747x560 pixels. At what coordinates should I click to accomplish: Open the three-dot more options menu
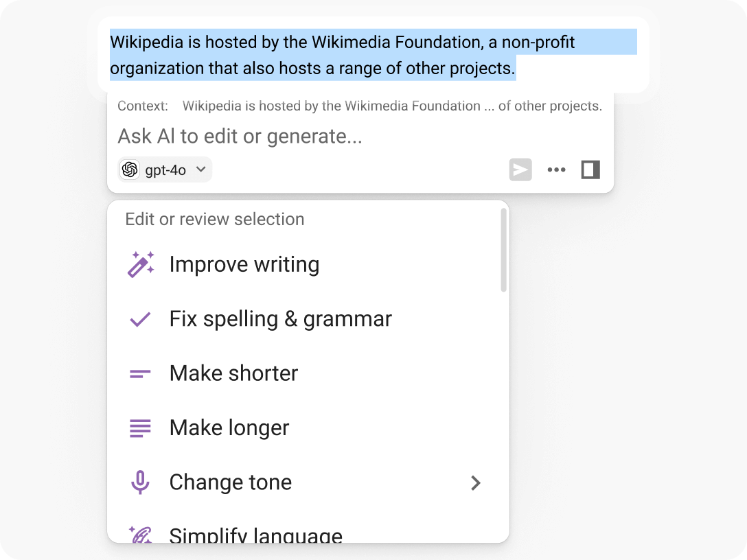click(x=556, y=170)
